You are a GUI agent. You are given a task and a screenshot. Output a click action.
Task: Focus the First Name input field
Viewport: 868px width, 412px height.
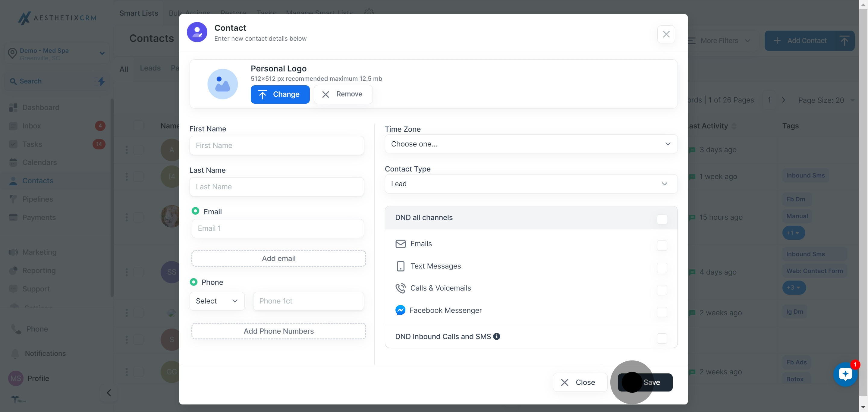(x=276, y=146)
